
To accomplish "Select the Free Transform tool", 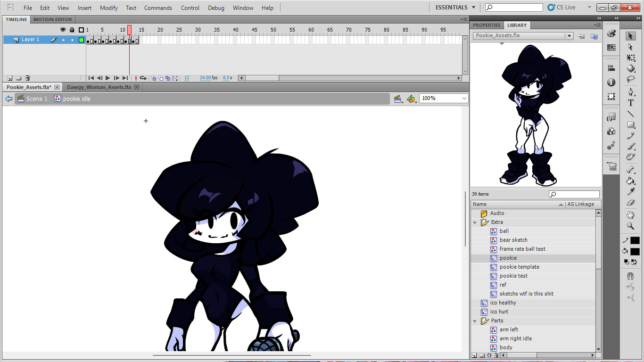I will [631, 58].
